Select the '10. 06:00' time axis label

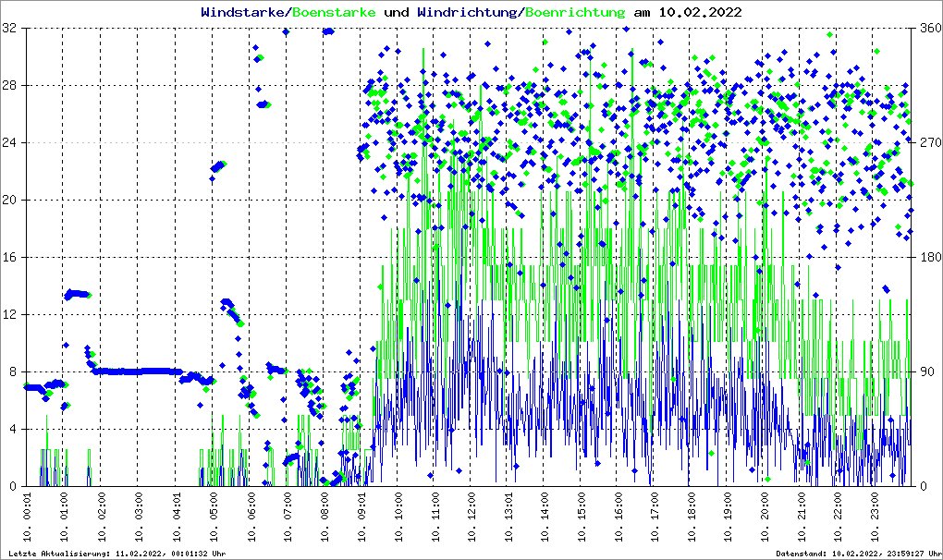click(250, 517)
